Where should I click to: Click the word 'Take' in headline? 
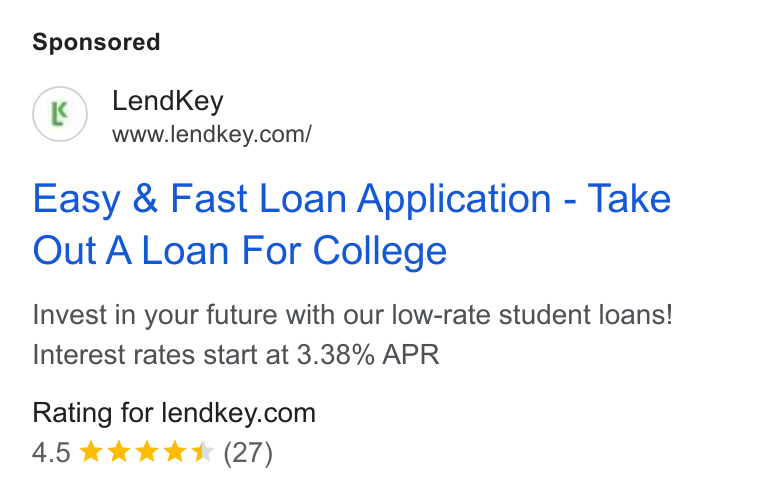tap(629, 198)
